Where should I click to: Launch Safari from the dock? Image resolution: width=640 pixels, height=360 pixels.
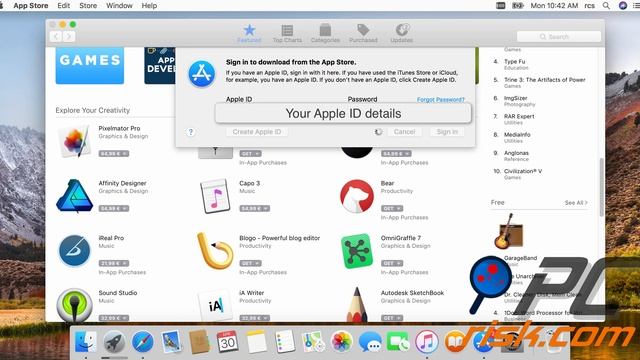(142, 342)
